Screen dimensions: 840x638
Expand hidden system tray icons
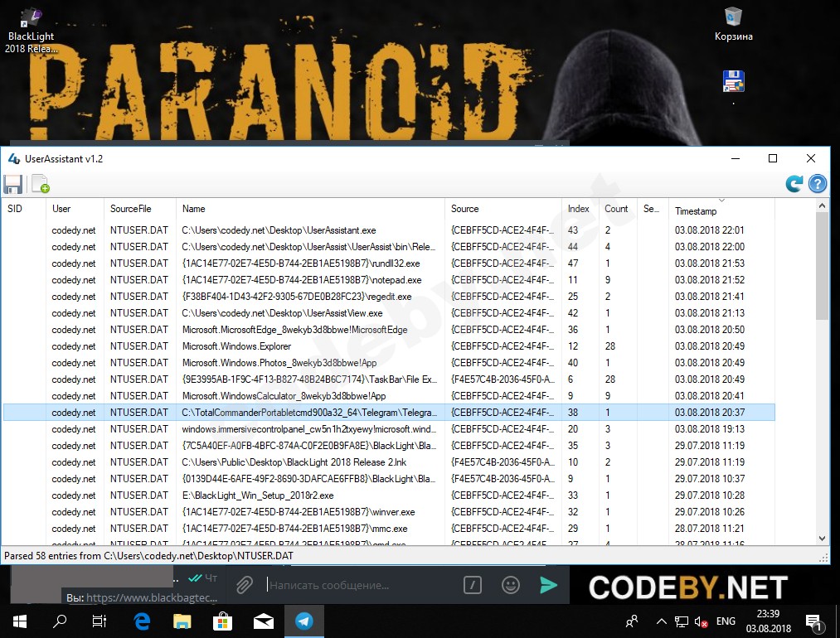(x=661, y=621)
